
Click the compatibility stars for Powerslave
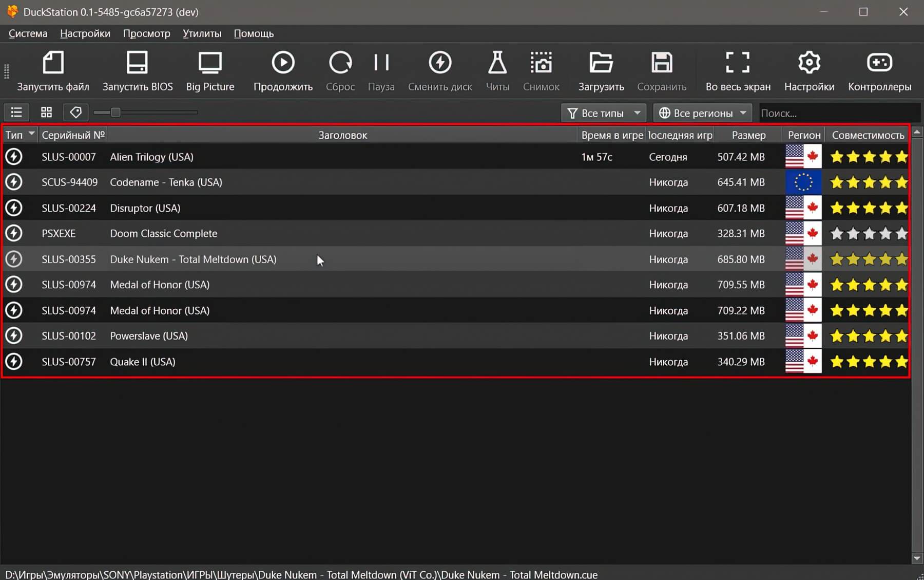869,336
